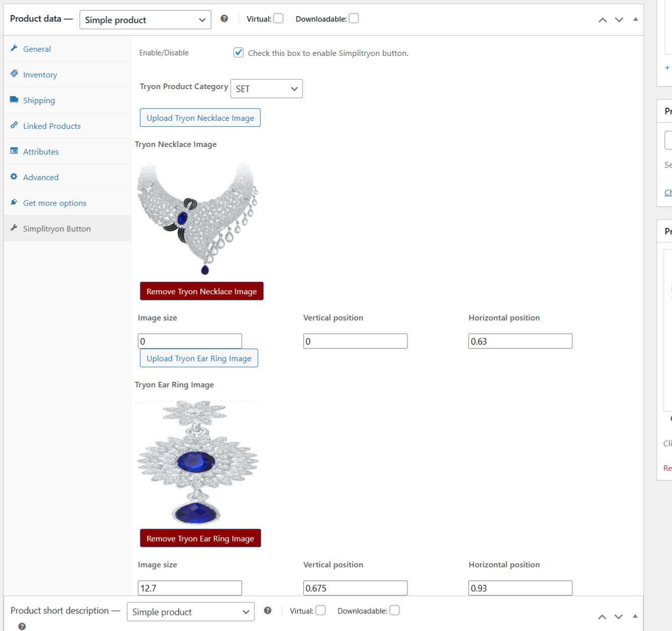Open the Simple product type dropdown

coord(145,20)
